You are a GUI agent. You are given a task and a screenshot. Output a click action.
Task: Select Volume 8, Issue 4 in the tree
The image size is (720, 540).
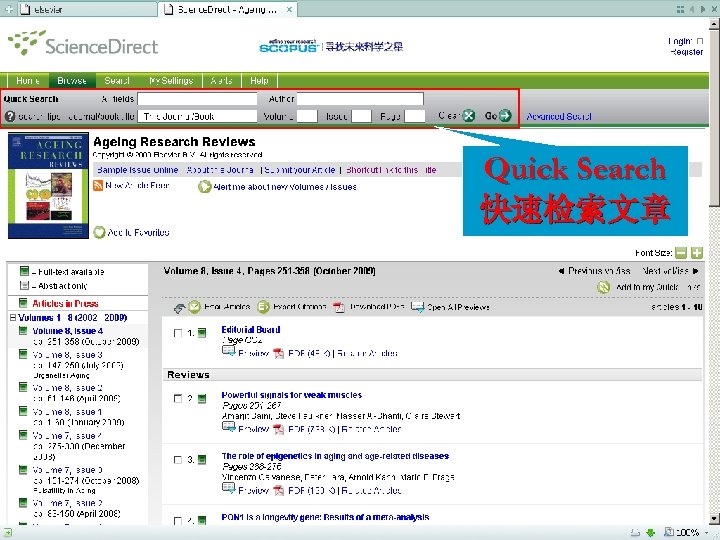pos(68,331)
